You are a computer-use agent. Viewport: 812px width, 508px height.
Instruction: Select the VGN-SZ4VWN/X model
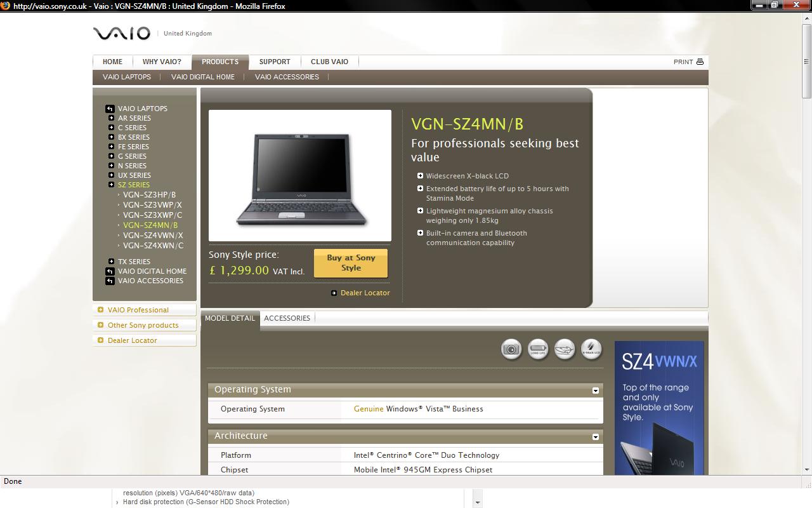153,236
